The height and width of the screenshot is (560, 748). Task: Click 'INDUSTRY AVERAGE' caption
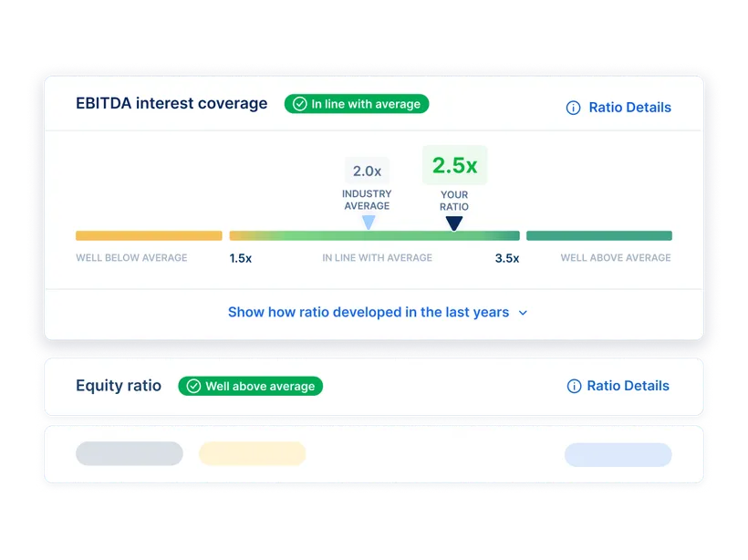pyautogui.click(x=367, y=200)
